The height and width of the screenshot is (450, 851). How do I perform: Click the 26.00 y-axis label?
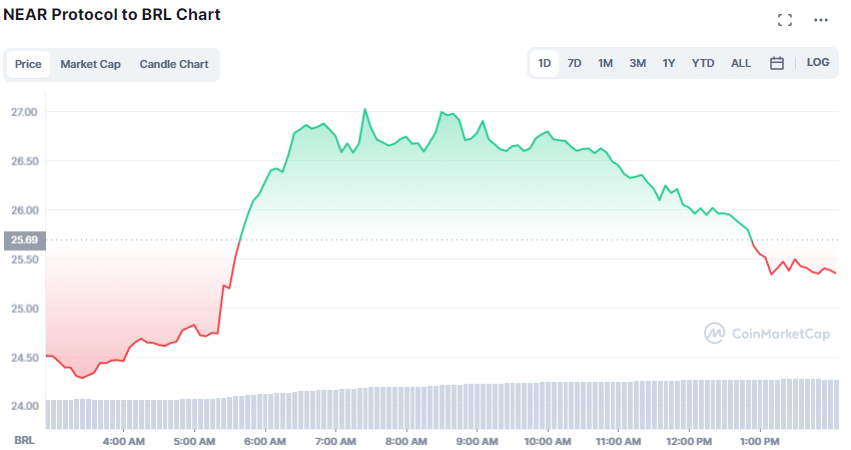click(24, 210)
